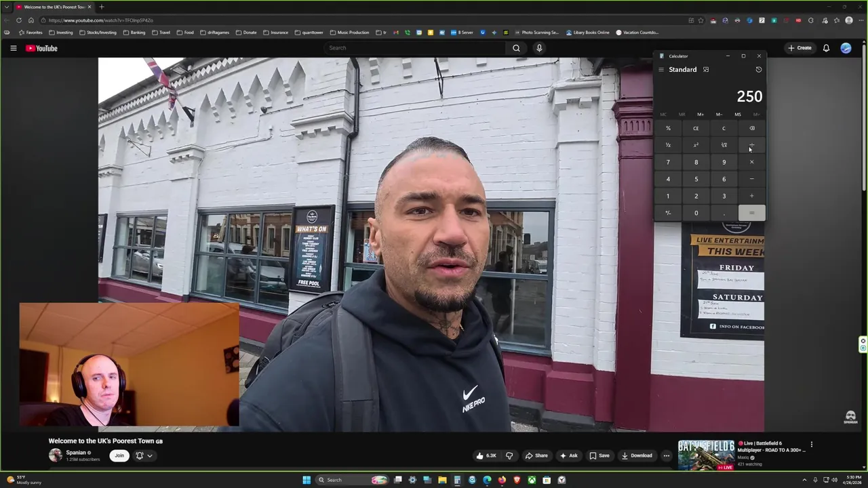Image resolution: width=868 pixels, height=488 pixels.
Task: Open the Investing bookmarks folder
Action: pyautogui.click(x=60, y=33)
